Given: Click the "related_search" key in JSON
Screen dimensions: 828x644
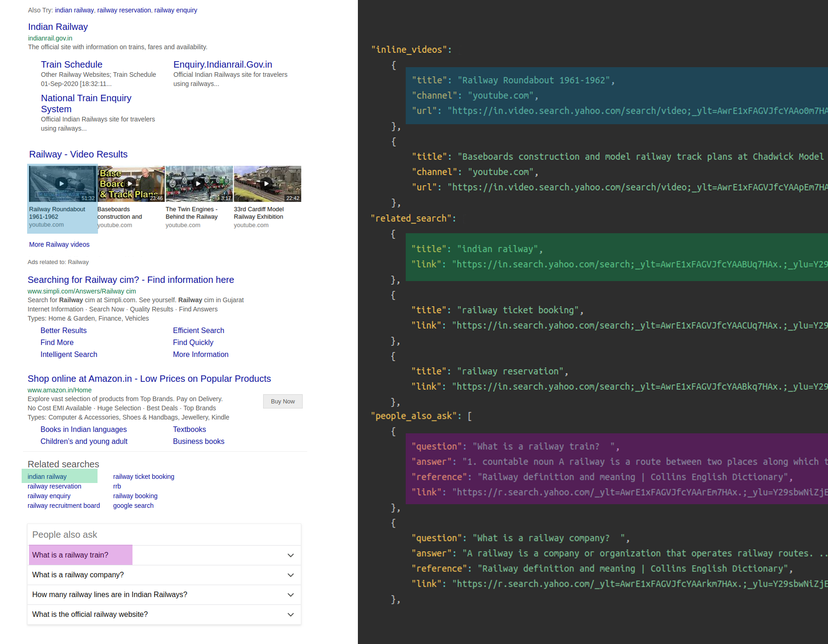Looking at the screenshot, I should click(411, 218).
